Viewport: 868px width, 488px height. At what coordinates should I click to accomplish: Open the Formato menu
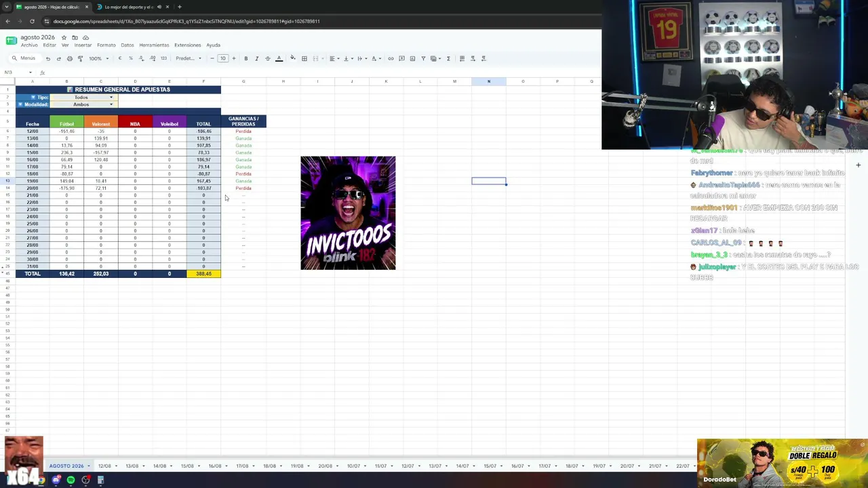(106, 45)
